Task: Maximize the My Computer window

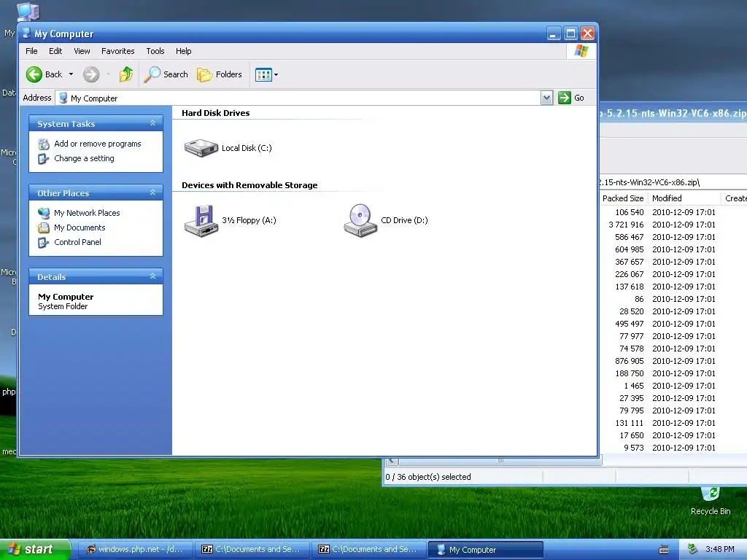Action: coord(570,34)
